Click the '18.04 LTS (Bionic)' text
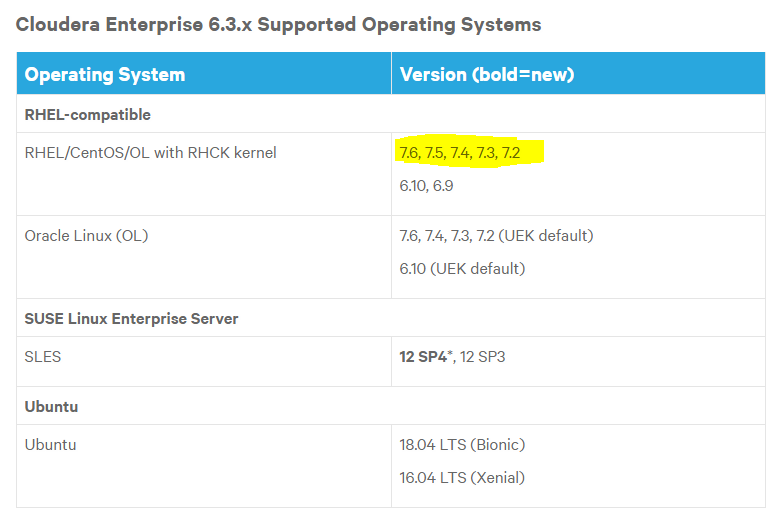This screenshot has width=784, height=514. tap(462, 444)
